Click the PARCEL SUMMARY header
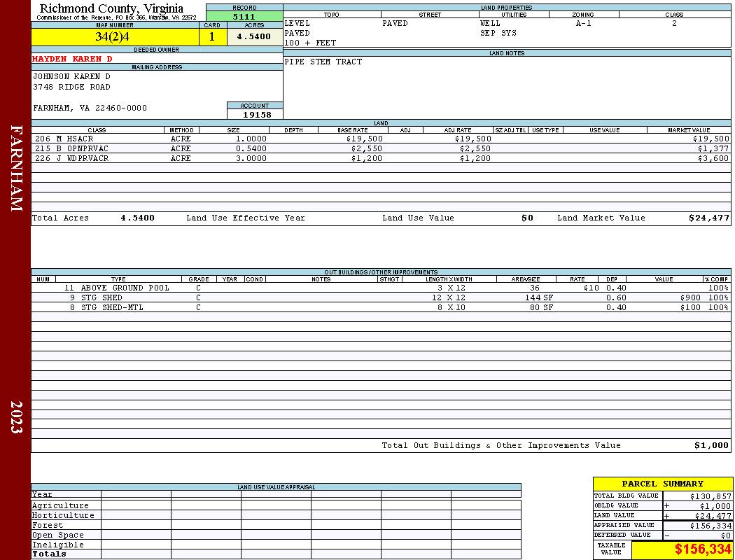 [662, 484]
